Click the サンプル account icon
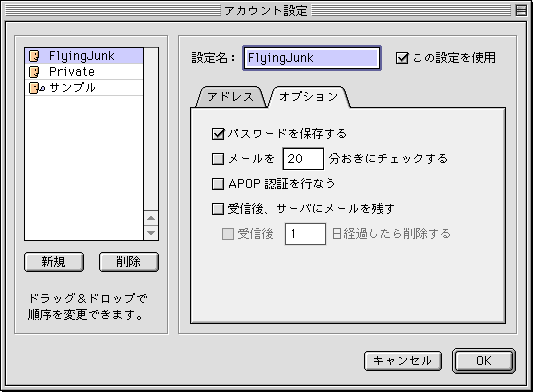 coord(36,88)
